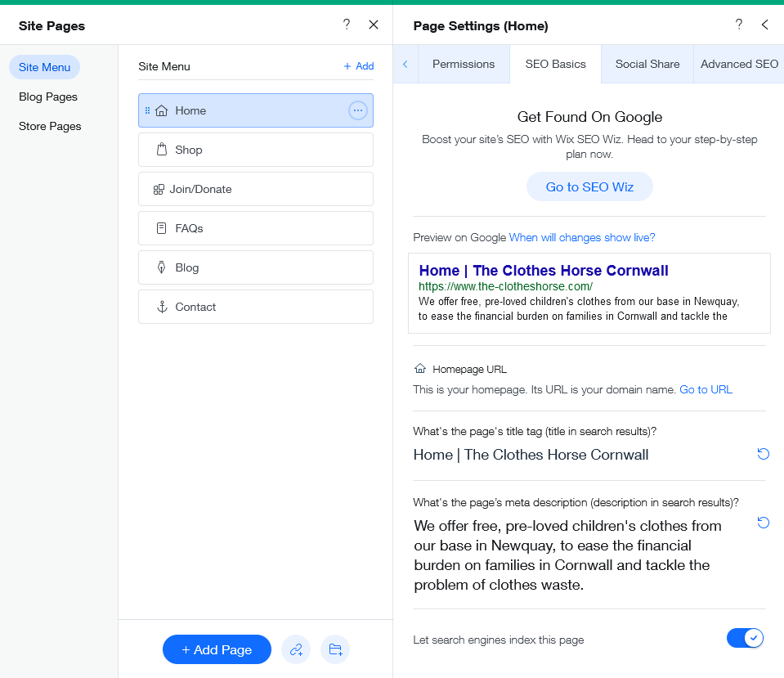Click the Homepage URL house icon

(420, 369)
